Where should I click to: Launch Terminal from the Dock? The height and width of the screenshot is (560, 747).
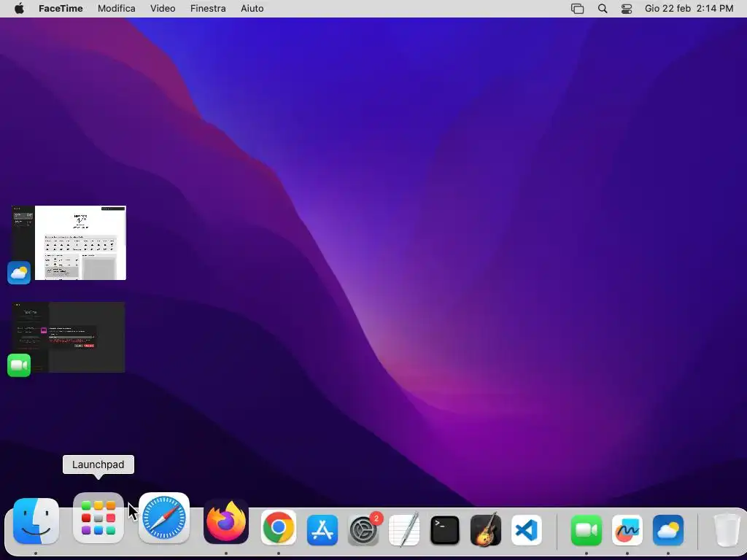pyautogui.click(x=444, y=529)
